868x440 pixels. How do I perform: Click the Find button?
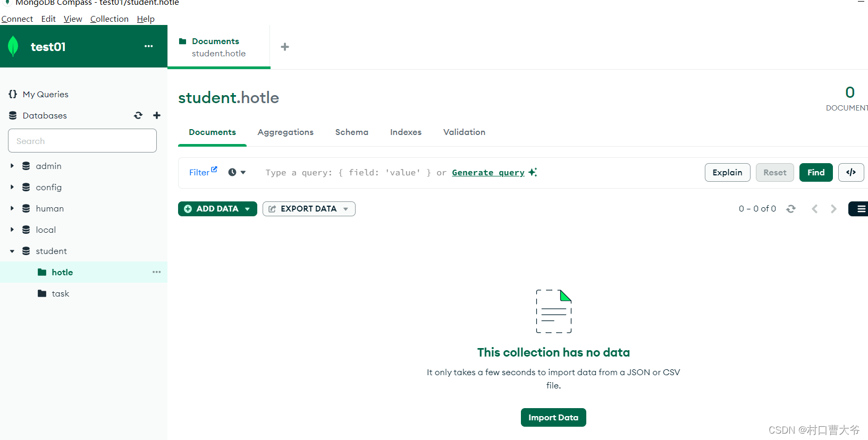[815, 172]
